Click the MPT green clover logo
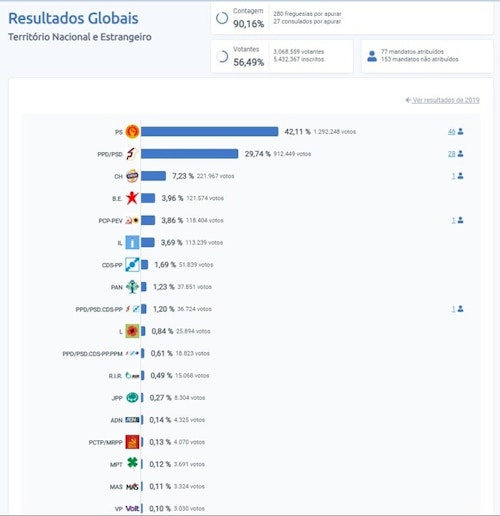Viewport: 500px width, 516px height. coord(132,463)
